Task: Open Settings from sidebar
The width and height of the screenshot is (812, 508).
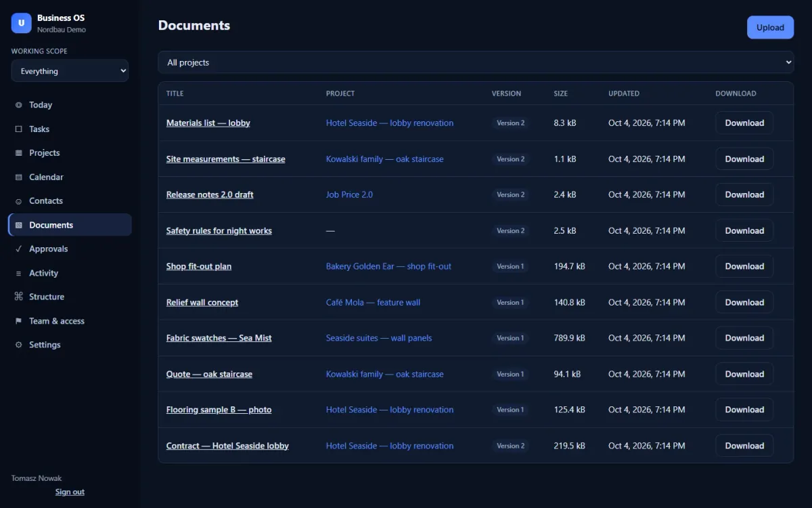Action: coord(70,345)
